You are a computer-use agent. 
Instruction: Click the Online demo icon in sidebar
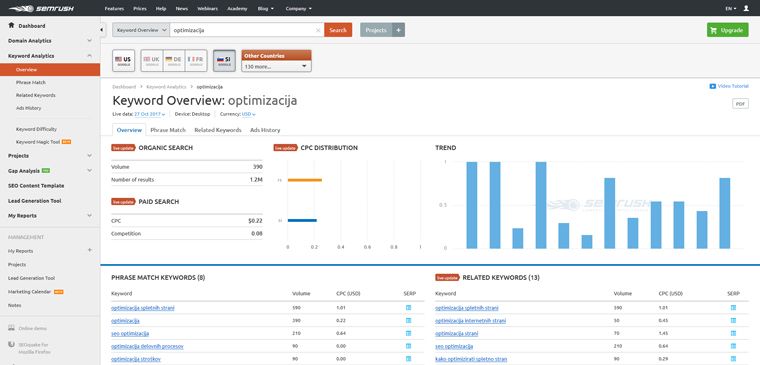[x=11, y=328]
